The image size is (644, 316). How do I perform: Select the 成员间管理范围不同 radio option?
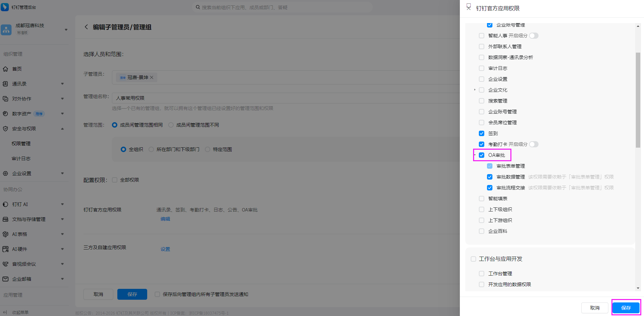pyautogui.click(x=171, y=125)
